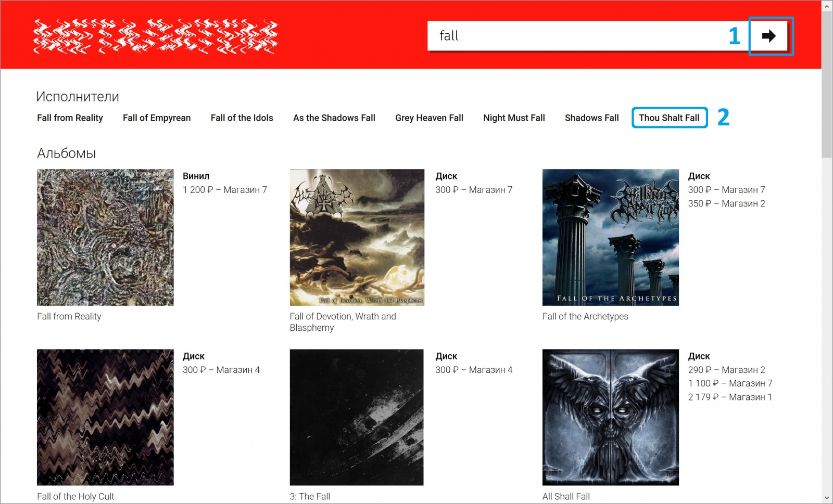Click the scrollbar up arrow

point(827,6)
